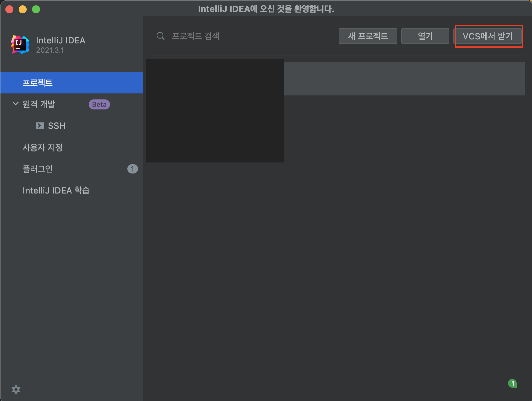Collapse the 원격 개발 section chevron
Viewport: 532px width, 401px height.
click(x=15, y=104)
